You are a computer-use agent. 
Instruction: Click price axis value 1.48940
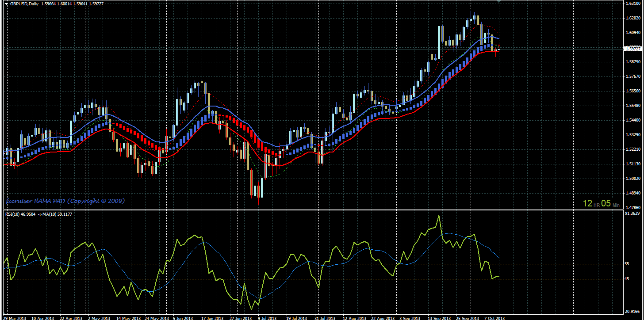coord(633,193)
